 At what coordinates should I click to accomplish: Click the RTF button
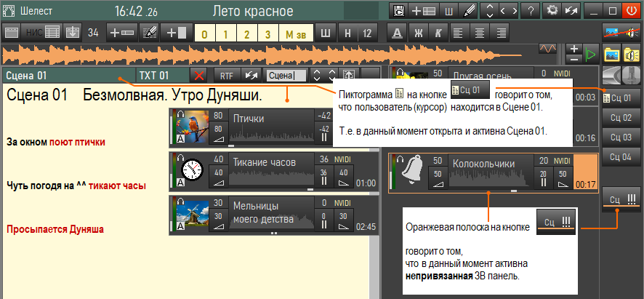tap(227, 76)
